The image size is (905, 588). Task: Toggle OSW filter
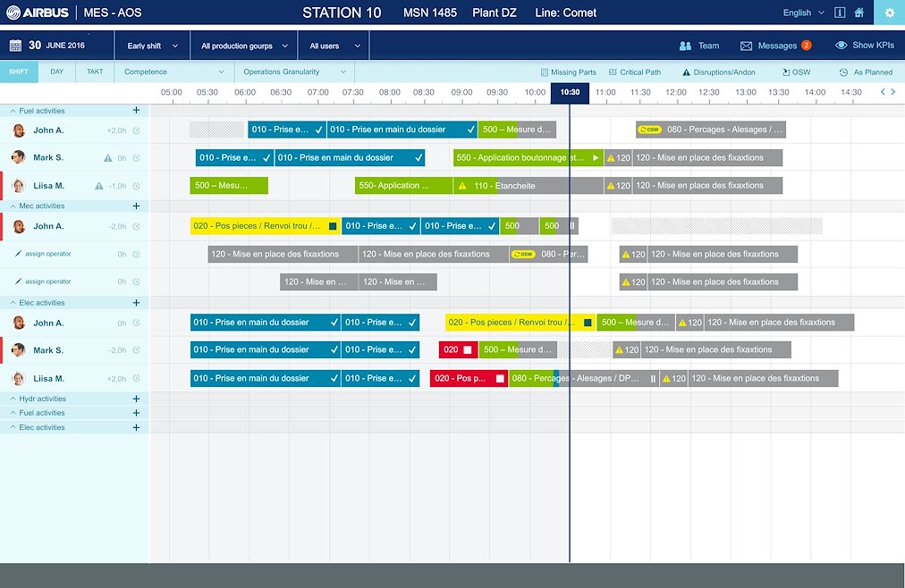(x=797, y=72)
